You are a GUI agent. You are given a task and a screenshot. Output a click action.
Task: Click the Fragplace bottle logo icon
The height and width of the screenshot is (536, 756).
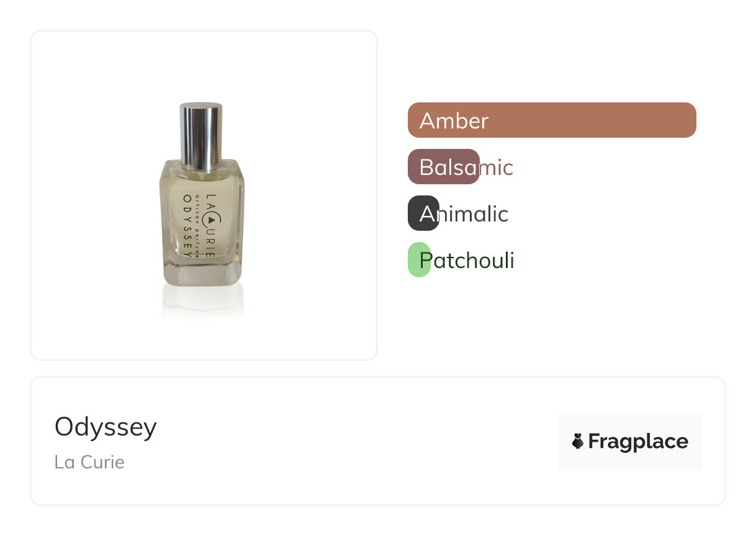pos(578,441)
